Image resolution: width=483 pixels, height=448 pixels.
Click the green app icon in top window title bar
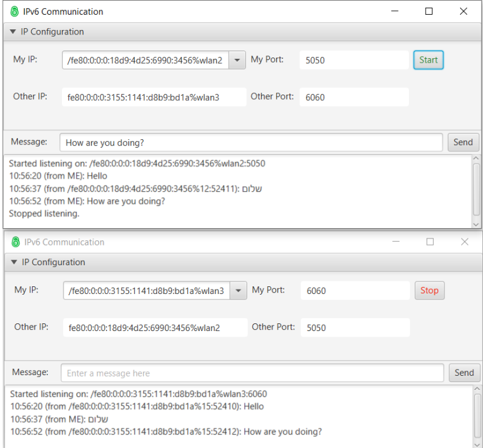coord(15,12)
